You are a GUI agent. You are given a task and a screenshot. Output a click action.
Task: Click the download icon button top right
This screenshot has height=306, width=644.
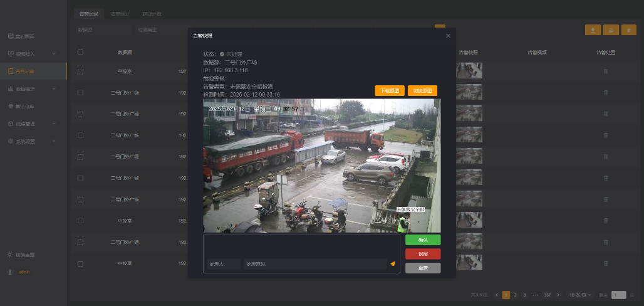pos(593,30)
